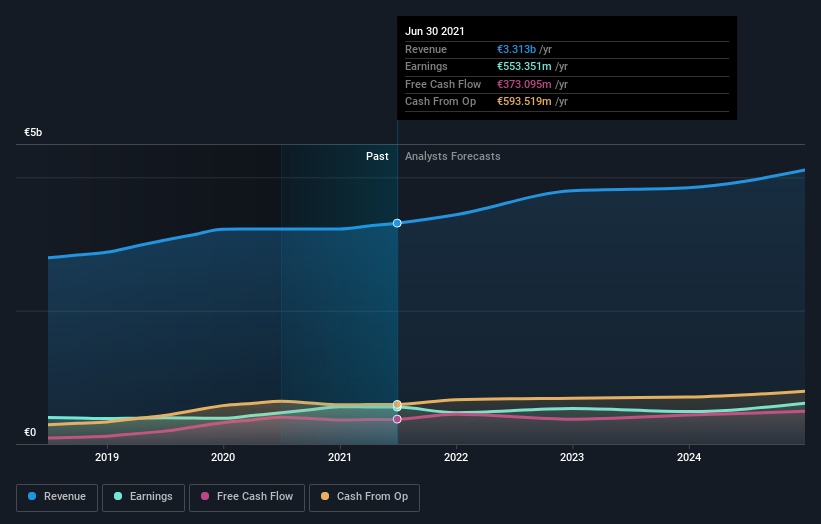Image resolution: width=821 pixels, height=524 pixels.
Task: Click the €3.313b revenue value in tooltip
Action: click(x=516, y=49)
